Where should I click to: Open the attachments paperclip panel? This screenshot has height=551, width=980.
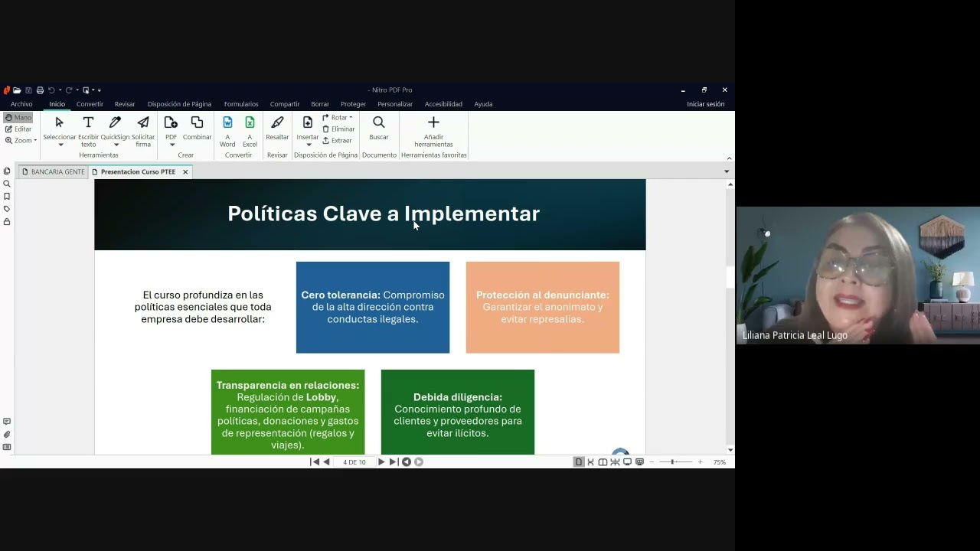[7, 435]
